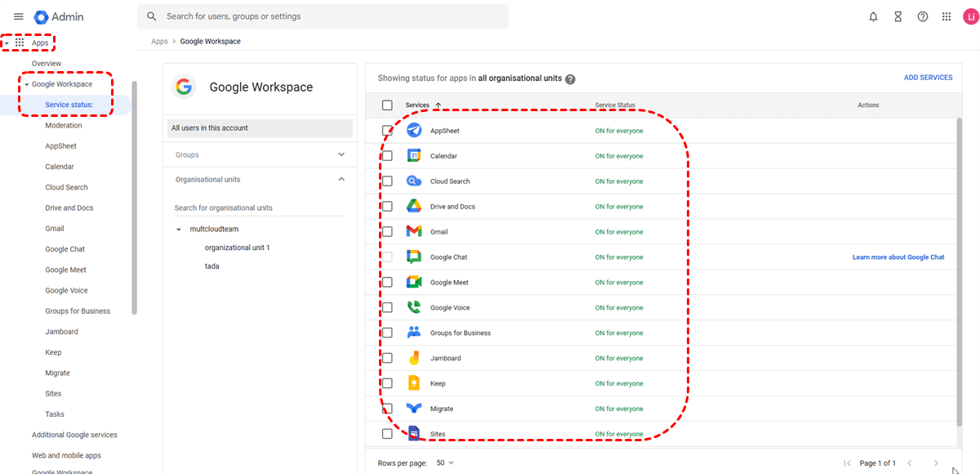Collapse the multcloudteam tree node
Image resolution: width=980 pixels, height=474 pixels.
tap(179, 230)
